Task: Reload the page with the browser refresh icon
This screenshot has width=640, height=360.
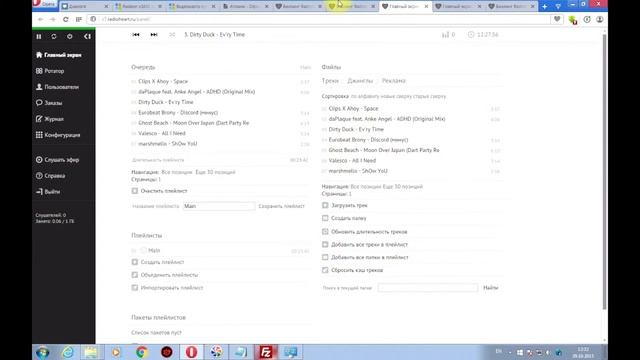Action: [x=65, y=19]
